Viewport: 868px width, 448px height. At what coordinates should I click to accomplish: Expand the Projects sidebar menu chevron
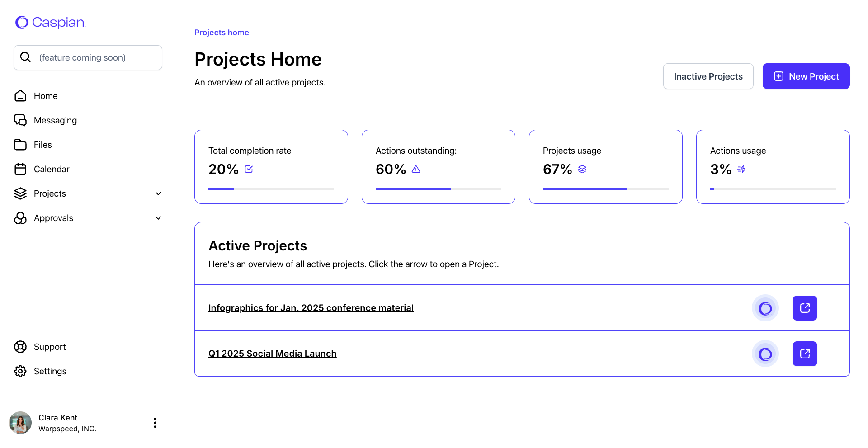[158, 193]
